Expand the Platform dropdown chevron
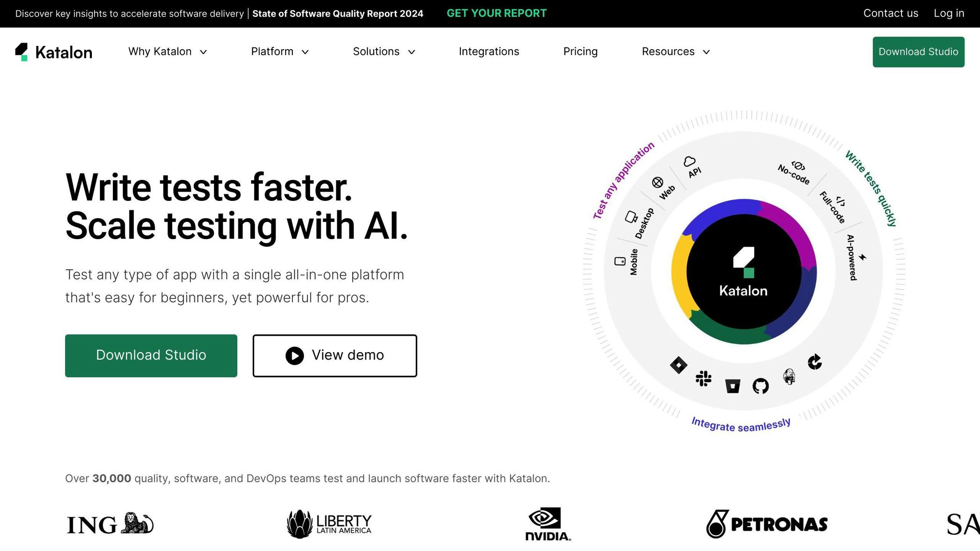The width and height of the screenshot is (980, 551). coord(305,52)
